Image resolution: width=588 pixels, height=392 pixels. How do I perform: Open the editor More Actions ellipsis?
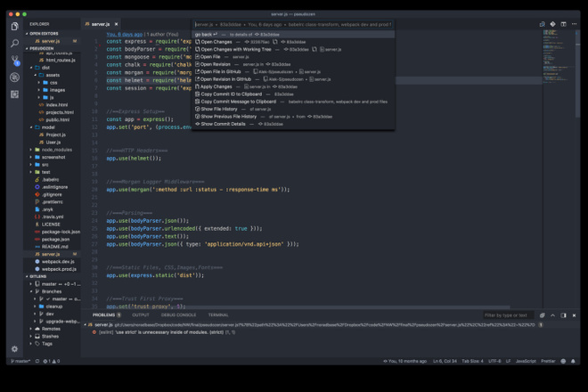(574, 24)
